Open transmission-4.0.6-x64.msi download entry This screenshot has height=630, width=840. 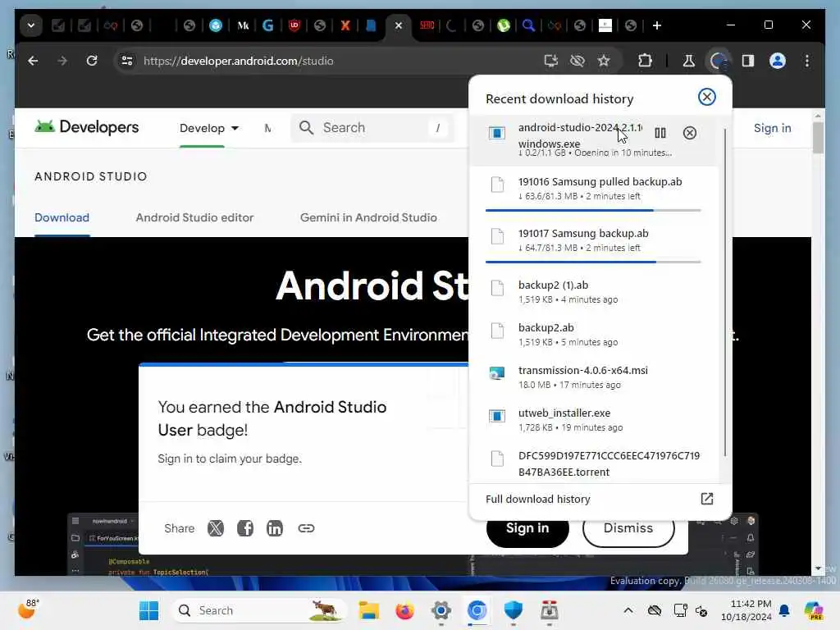point(594,377)
